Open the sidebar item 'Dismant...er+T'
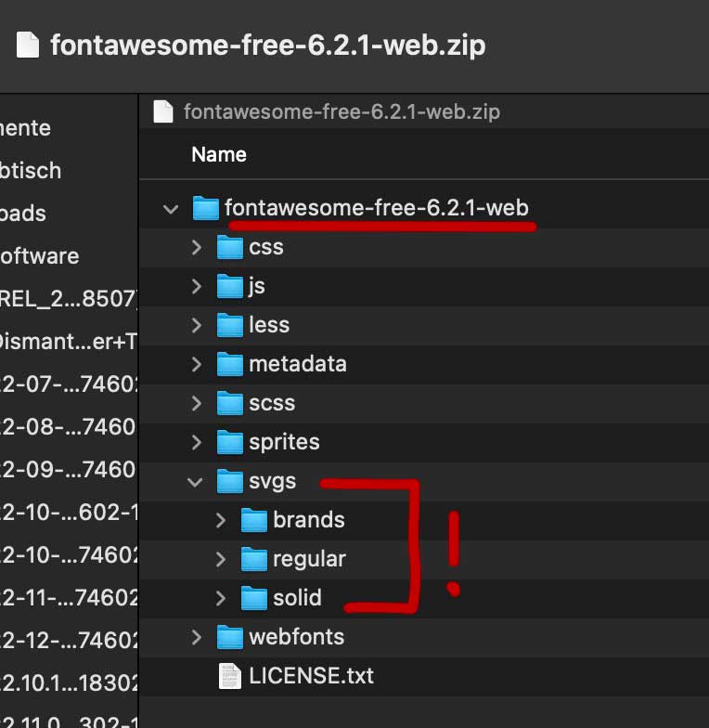The height and width of the screenshot is (728, 709). coord(69,342)
